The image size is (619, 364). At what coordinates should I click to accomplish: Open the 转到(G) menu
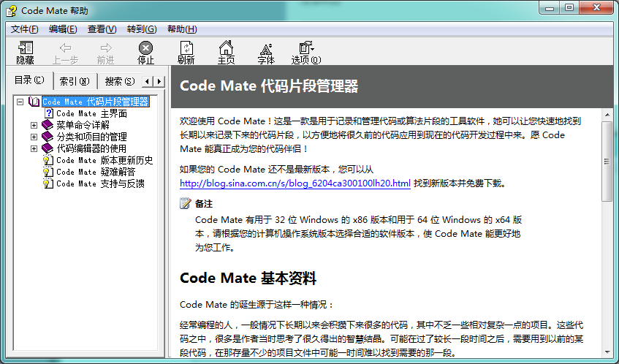(142, 29)
